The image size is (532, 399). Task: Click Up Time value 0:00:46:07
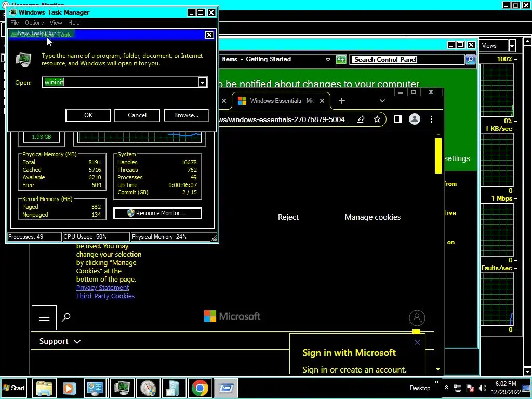pos(182,185)
